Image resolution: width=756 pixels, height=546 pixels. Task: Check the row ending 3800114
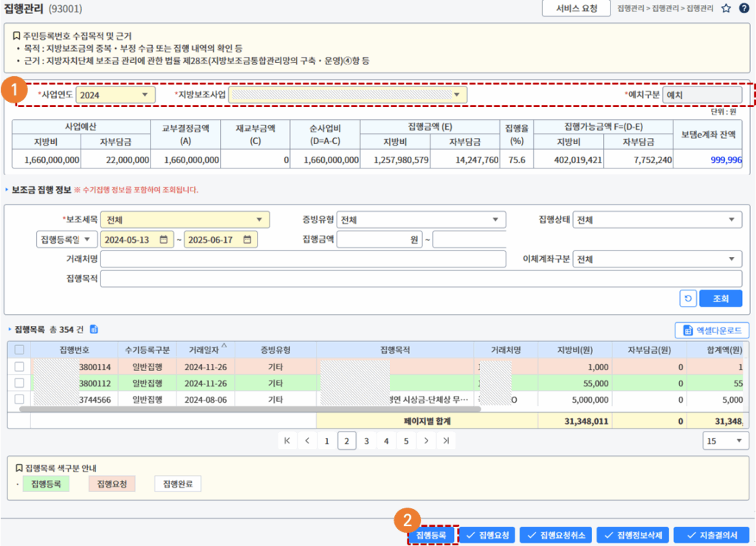19,367
